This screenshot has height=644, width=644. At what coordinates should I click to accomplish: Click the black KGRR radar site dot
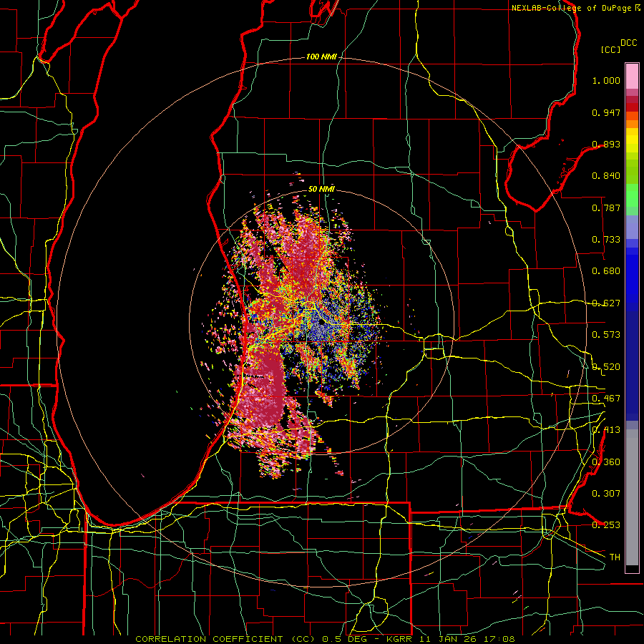(x=321, y=323)
